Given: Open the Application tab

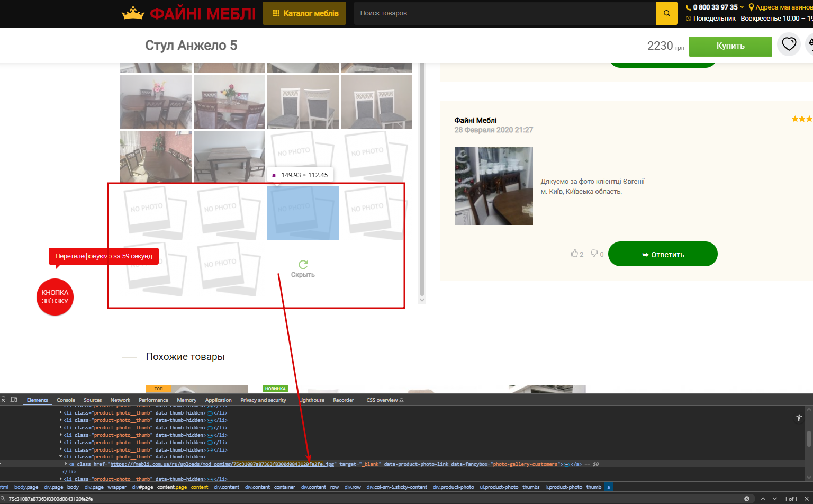Looking at the screenshot, I should [219, 400].
